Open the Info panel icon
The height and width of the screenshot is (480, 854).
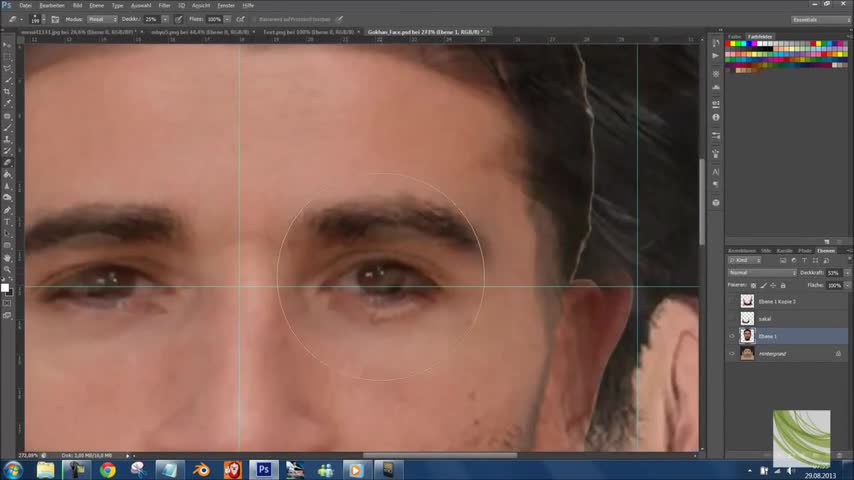click(x=716, y=117)
